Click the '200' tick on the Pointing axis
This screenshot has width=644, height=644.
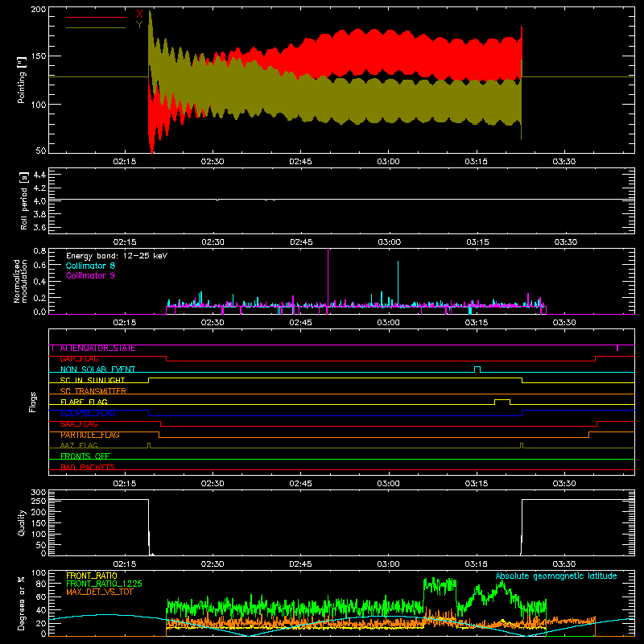point(39,9)
